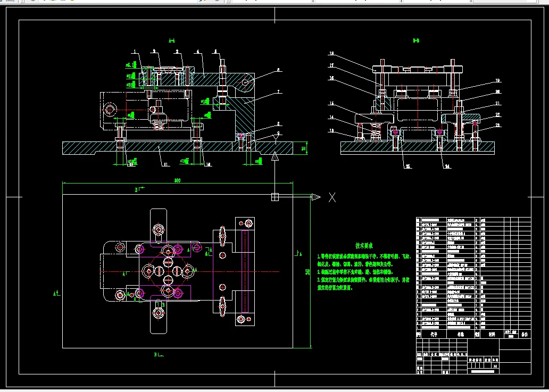Select technical requirement line starting with 2.
The height and width of the screenshot is (392, 549).
[x=355, y=272]
